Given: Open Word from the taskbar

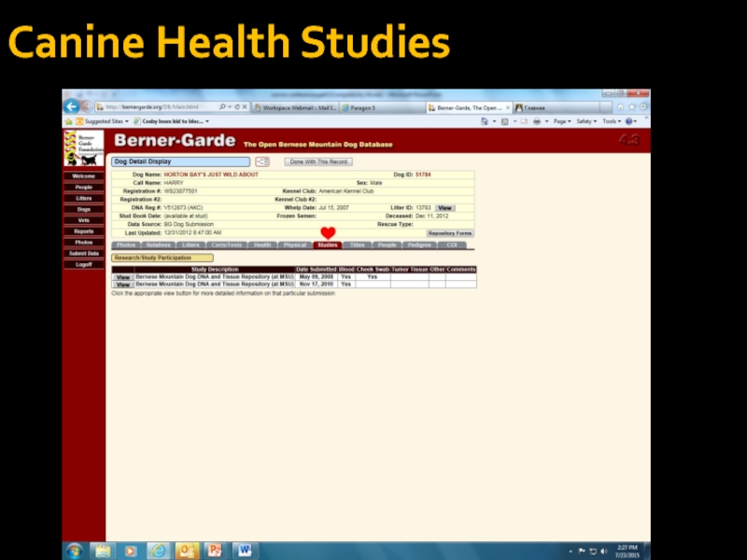Looking at the screenshot, I should click(x=243, y=551).
